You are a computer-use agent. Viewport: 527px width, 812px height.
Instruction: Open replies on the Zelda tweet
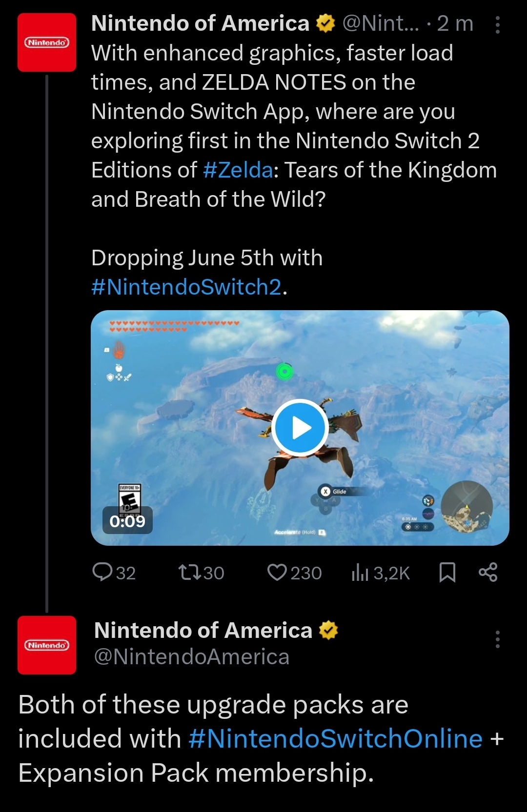(x=113, y=573)
